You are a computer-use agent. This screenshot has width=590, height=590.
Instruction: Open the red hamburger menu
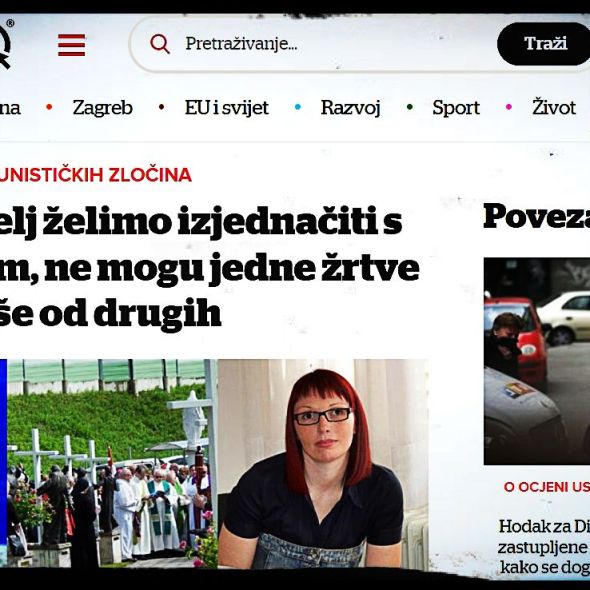(x=71, y=45)
